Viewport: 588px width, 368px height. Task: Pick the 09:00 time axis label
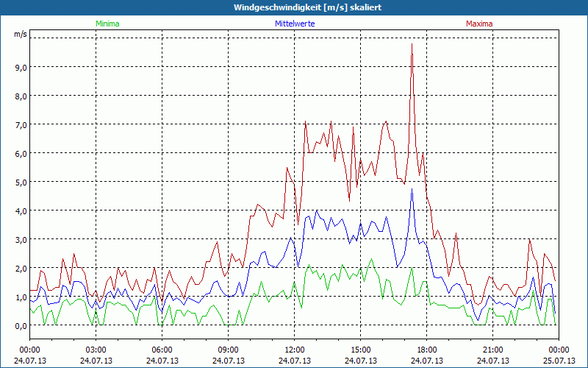tap(229, 350)
